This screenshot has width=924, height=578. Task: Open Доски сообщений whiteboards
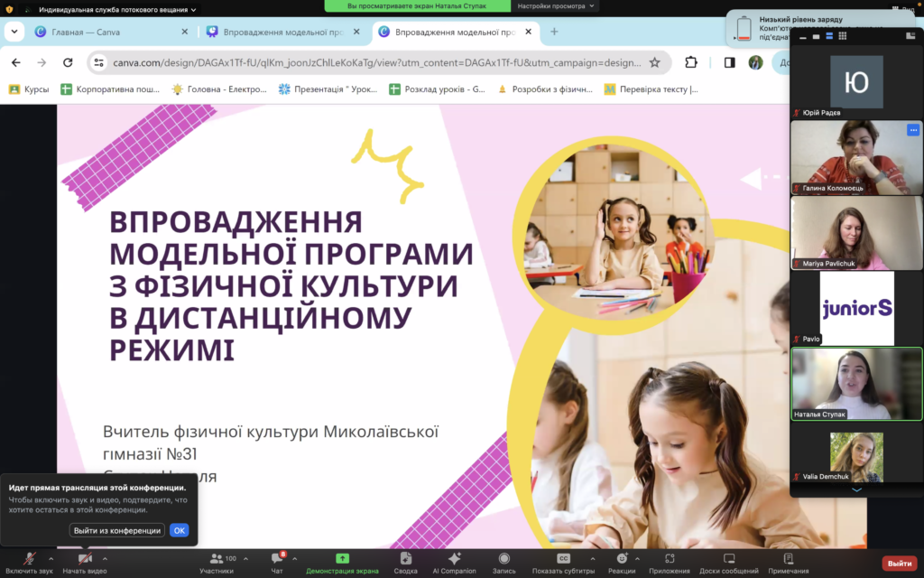[729, 564]
